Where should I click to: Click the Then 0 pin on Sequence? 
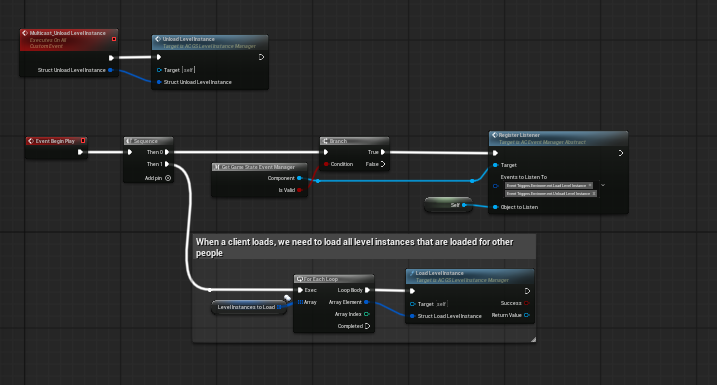click(x=167, y=152)
